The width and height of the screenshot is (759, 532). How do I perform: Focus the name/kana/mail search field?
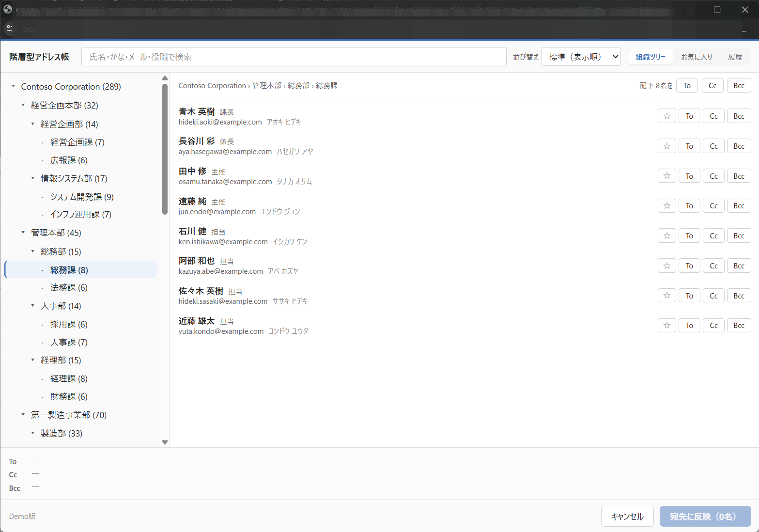tap(294, 57)
